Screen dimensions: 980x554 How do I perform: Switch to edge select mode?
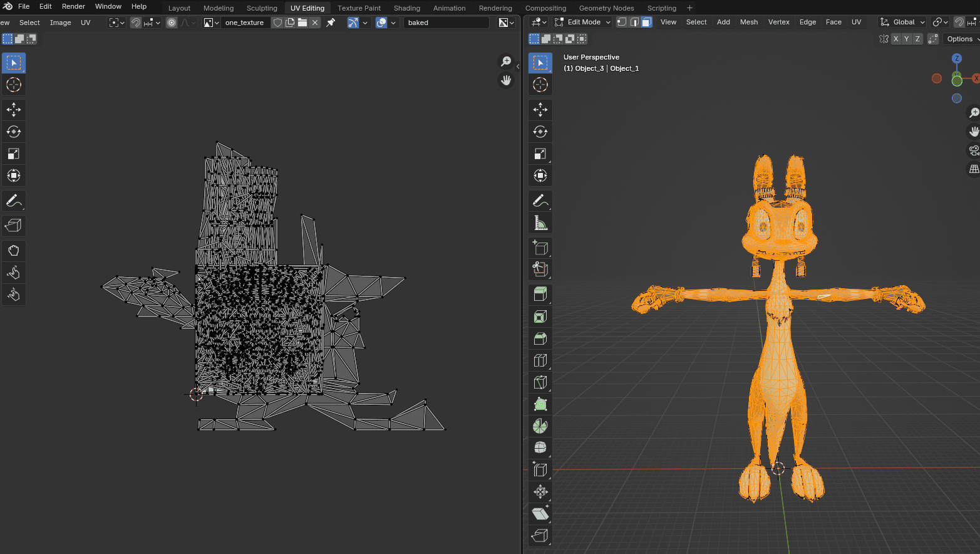point(634,22)
